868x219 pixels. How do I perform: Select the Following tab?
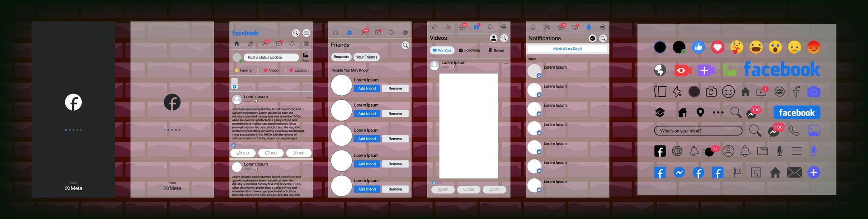470,51
